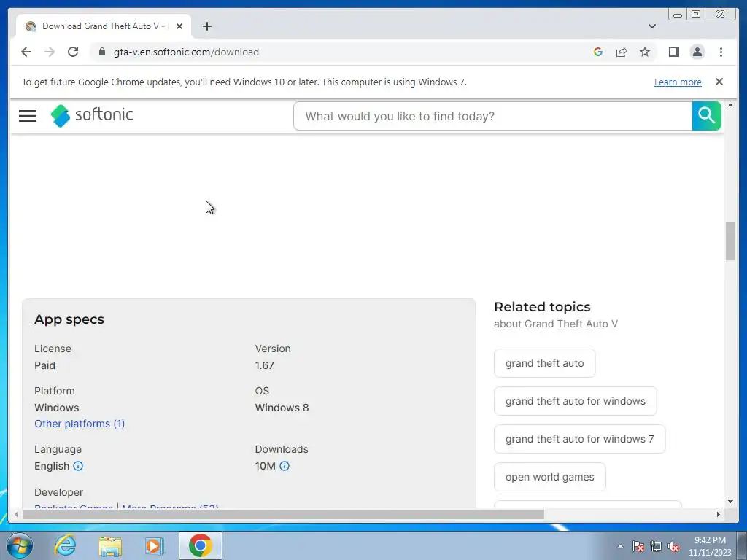The image size is (747, 560).
Task: Click the muted volume tray icon
Action: tap(673, 546)
